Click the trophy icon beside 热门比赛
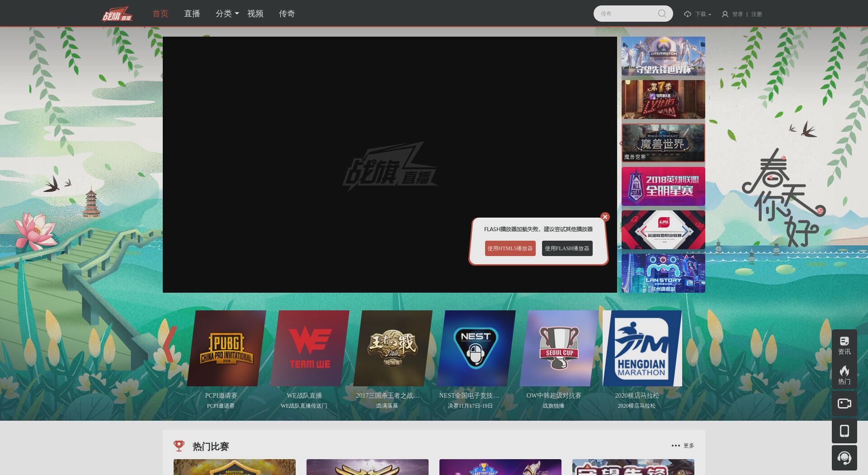 (179, 446)
